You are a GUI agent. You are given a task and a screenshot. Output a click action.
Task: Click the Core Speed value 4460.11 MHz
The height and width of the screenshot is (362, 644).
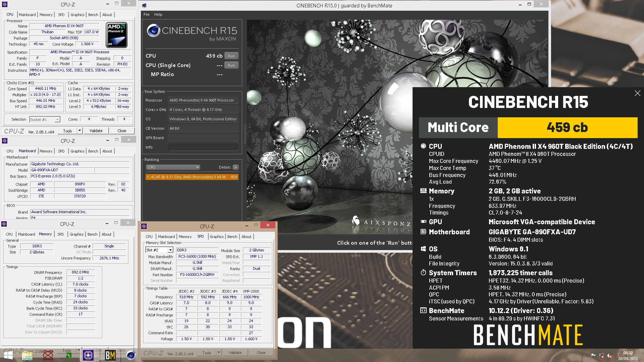[46, 88]
